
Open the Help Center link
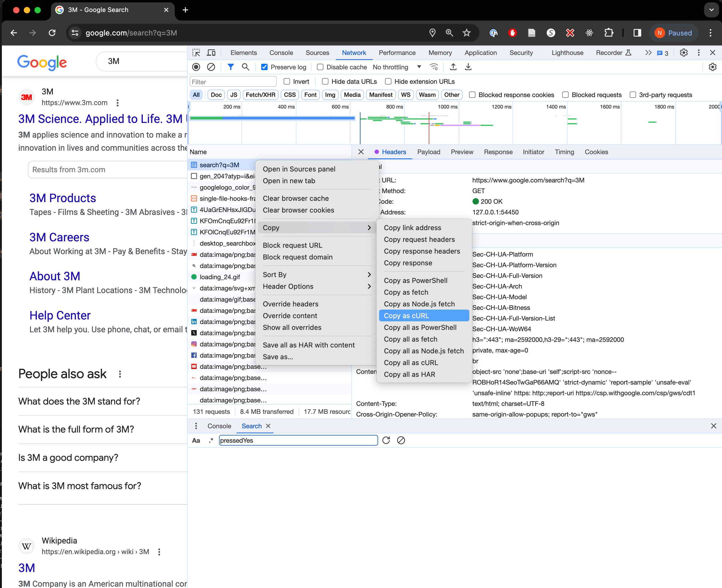point(60,316)
